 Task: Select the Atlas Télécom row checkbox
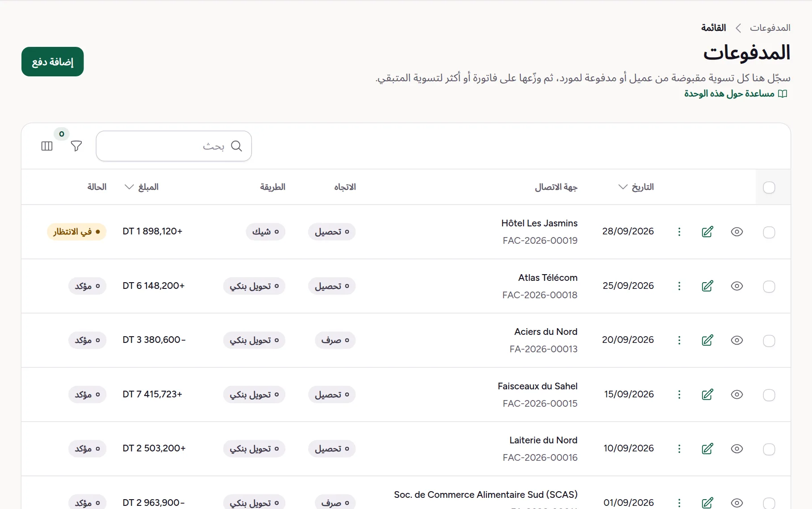769,287
